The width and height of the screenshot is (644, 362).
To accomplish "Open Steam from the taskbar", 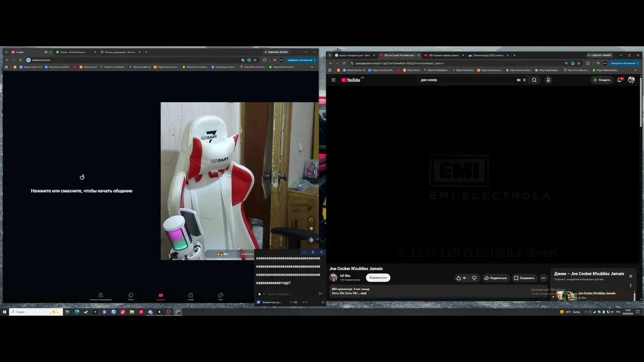I will (86, 312).
